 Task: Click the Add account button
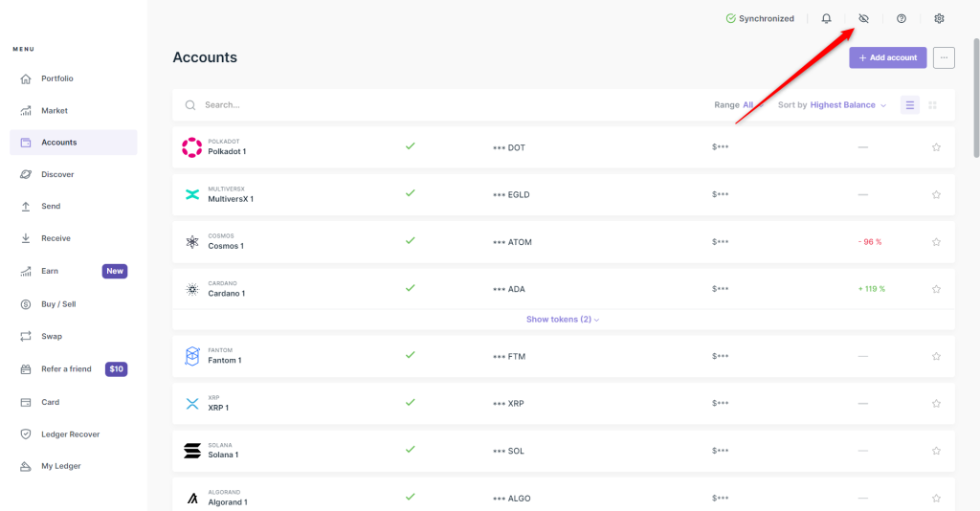pyautogui.click(x=887, y=58)
